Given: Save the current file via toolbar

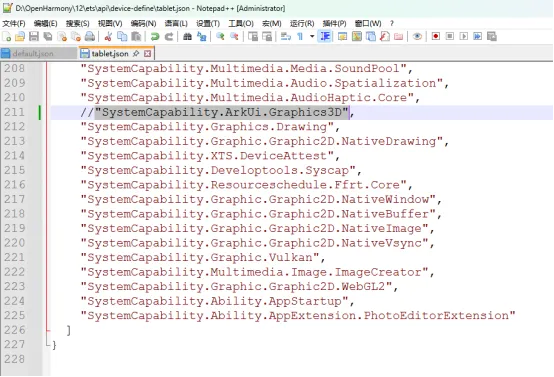Looking at the screenshot, I should pyautogui.click(x=34, y=36).
